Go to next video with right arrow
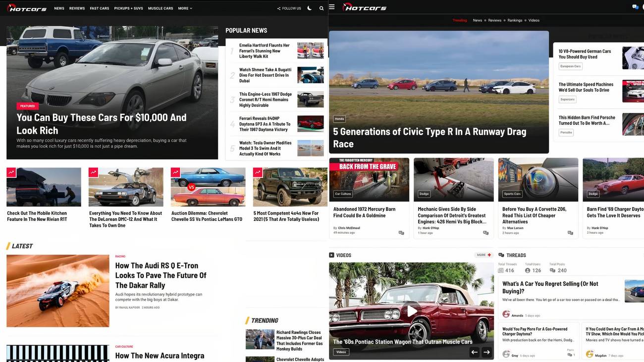 pos(486,352)
